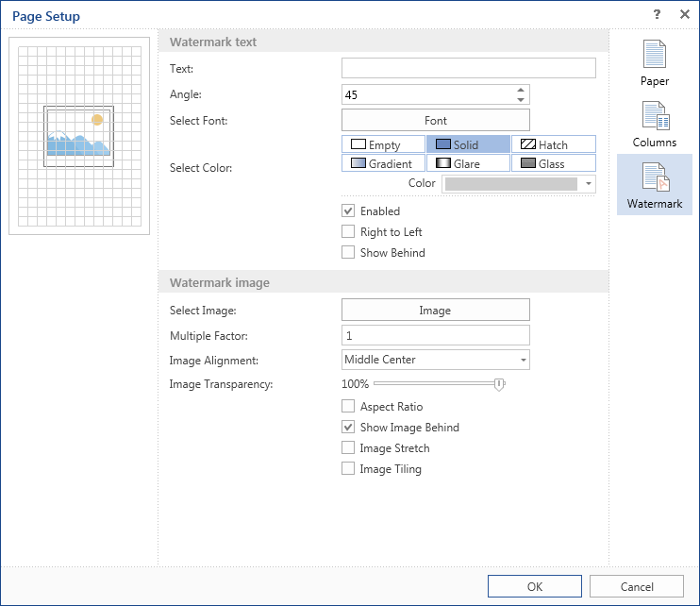Choose the Solid fill style
700x606 pixels.
coord(468,144)
